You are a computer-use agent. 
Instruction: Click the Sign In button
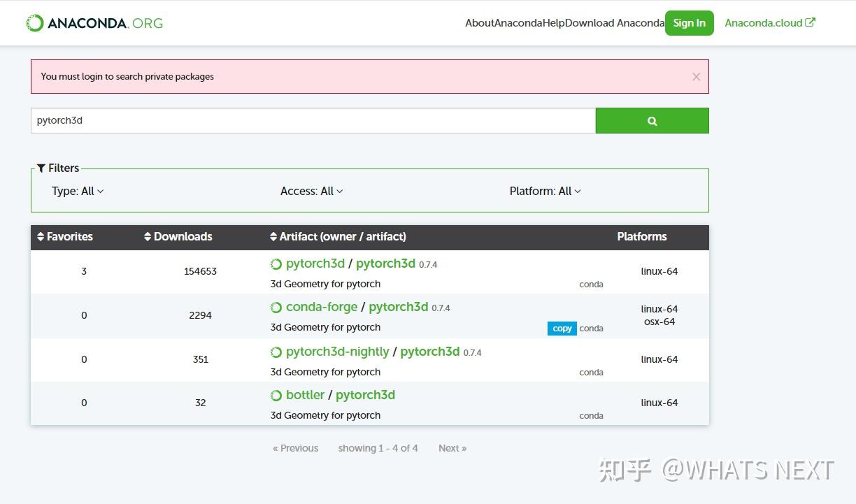(x=689, y=22)
